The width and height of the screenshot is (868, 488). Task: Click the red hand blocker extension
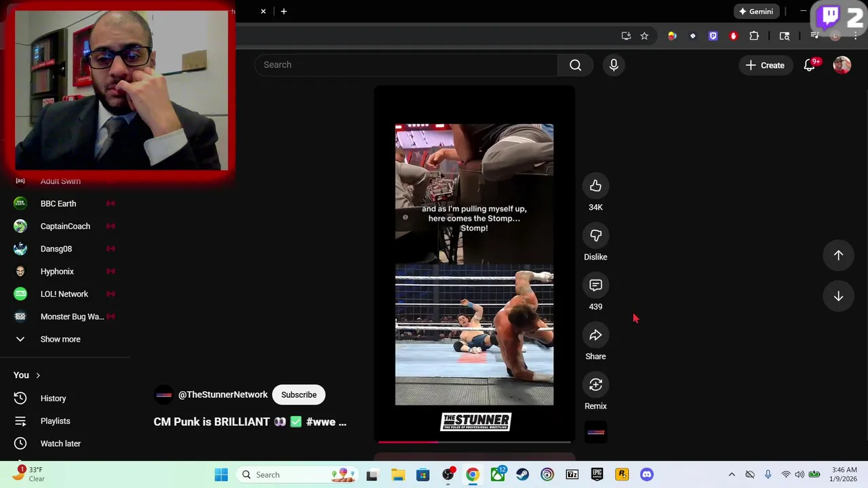[x=733, y=36]
